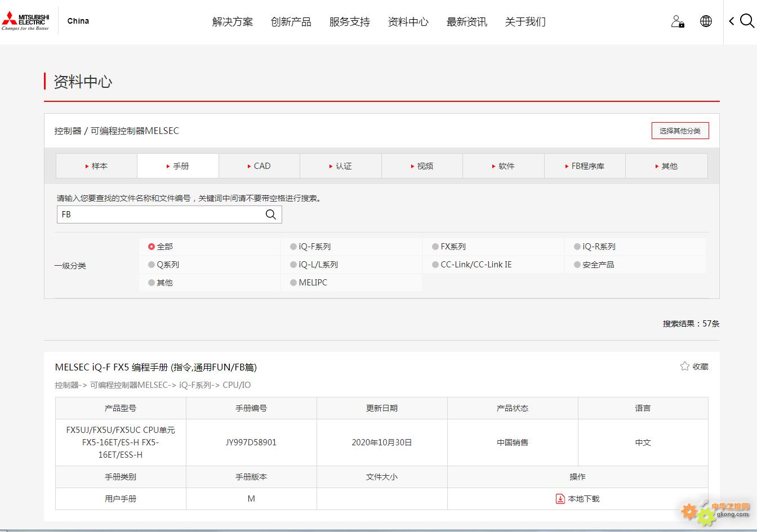Click the 资料中心 page heading
Viewport: 757px width, 532px height.
(x=83, y=82)
